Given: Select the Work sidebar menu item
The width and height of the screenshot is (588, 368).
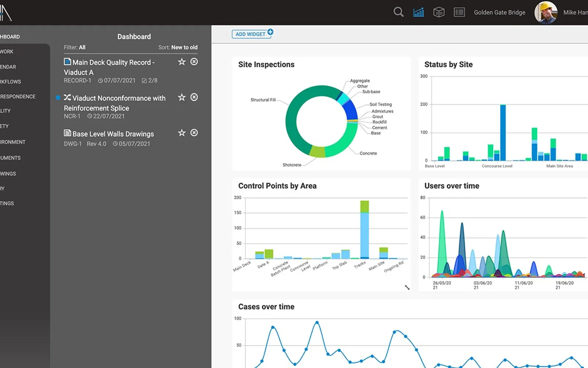Looking at the screenshot, I should 7,52.
